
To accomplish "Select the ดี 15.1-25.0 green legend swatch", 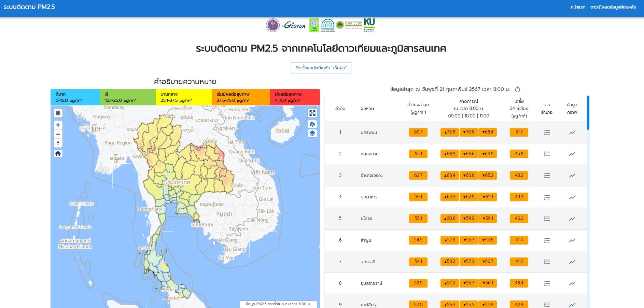I will pyautogui.click(x=128, y=97).
